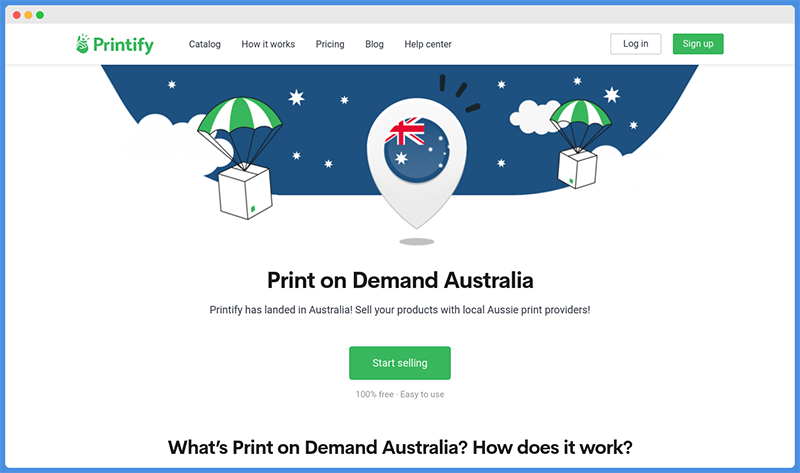Click the Log in button
800x473 pixels.
click(635, 44)
